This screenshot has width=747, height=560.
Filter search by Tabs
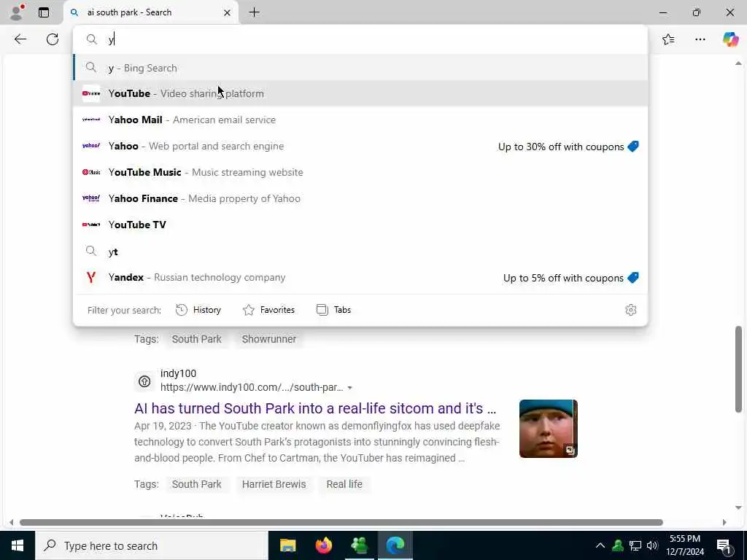point(333,310)
